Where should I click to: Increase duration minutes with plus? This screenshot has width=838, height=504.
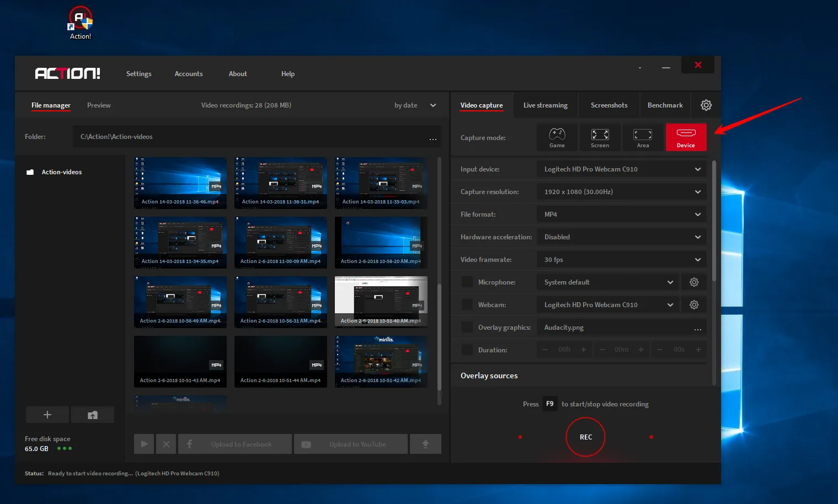(641, 350)
